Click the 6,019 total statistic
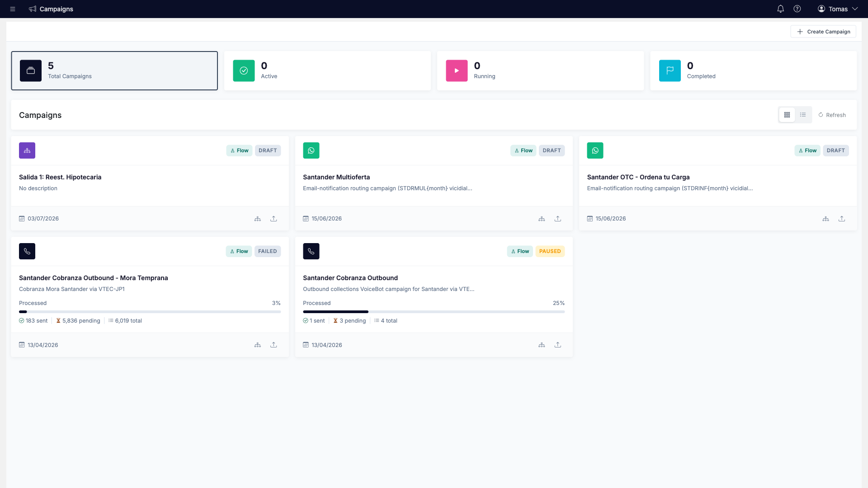Screen dimensions: 868x488 click(x=125, y=321)
